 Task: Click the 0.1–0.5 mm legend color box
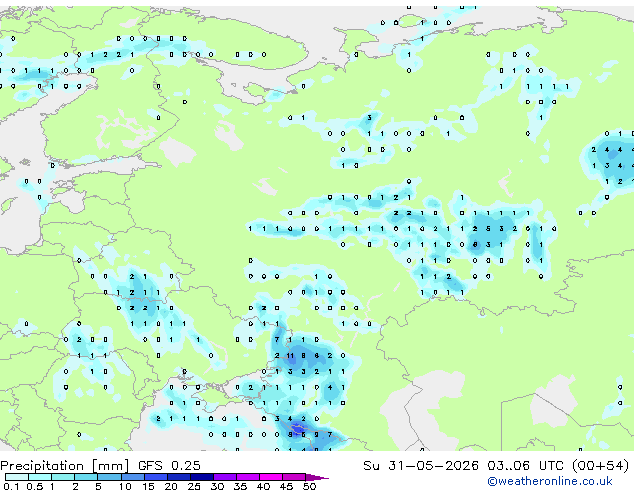point(17,477)
